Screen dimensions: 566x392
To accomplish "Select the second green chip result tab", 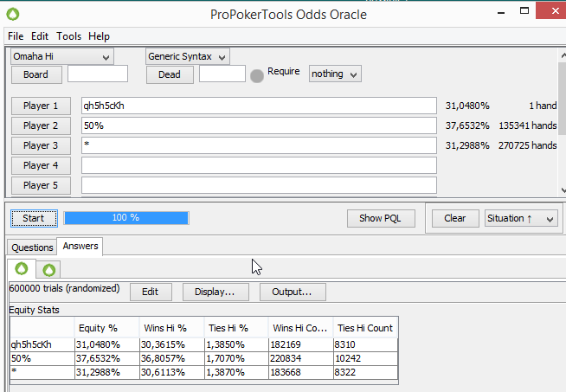I will click(x=48, y=269).
